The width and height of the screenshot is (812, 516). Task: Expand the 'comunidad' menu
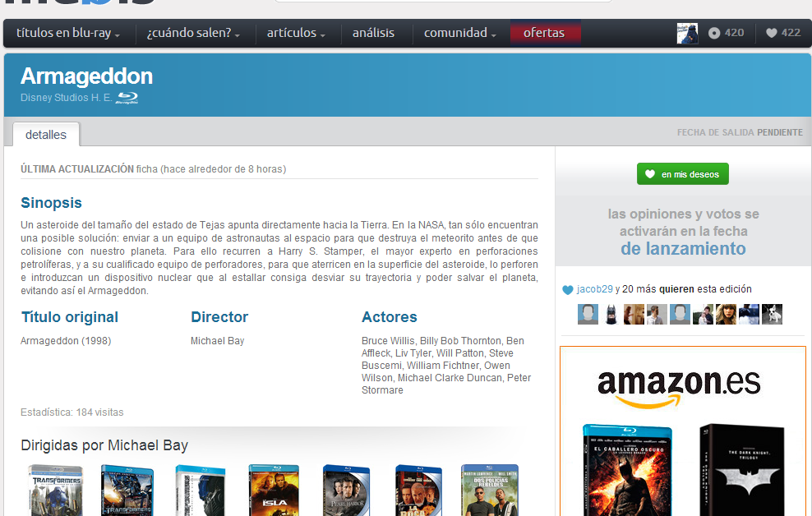(460, 33)
